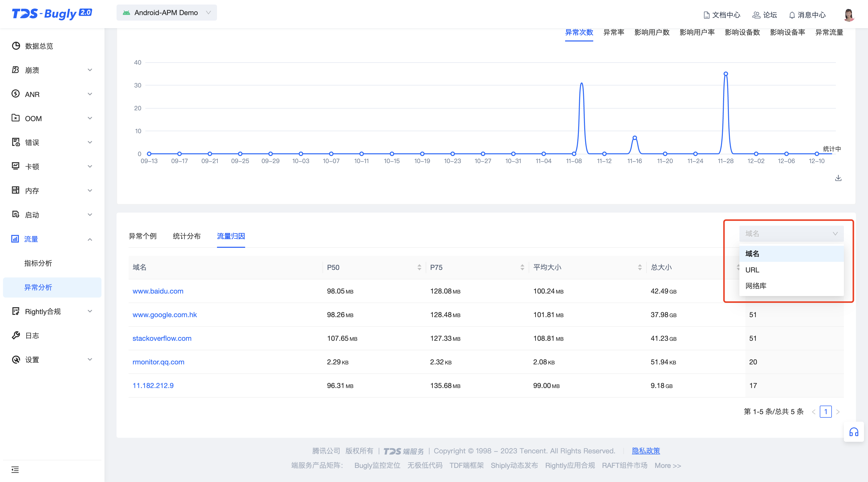Open customer support headset icon
The width and height of the screenshot is (868, 482).
(854, 432)
